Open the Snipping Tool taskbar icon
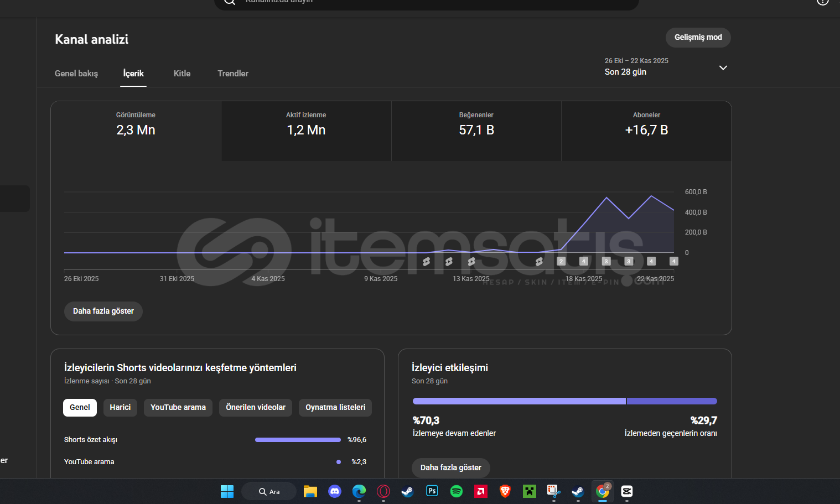Viewport: 840px width, 504px height. [x=553, y=491]
